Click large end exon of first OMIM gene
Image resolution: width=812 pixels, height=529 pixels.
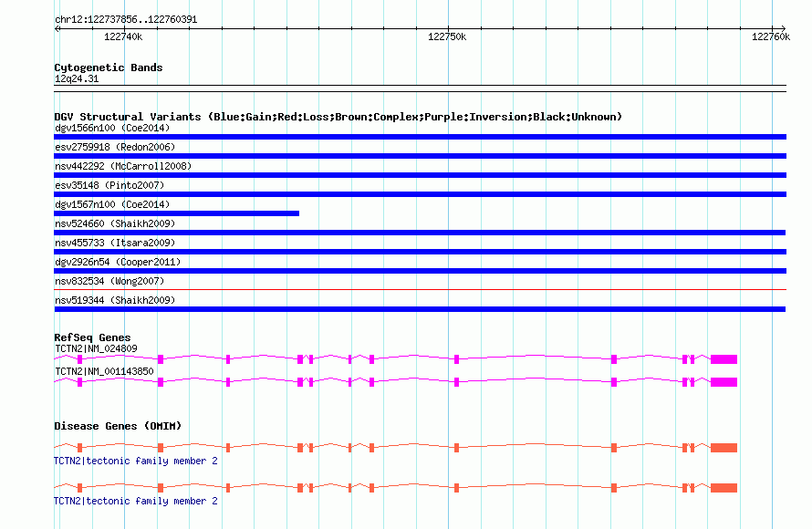tap(724, 448)
